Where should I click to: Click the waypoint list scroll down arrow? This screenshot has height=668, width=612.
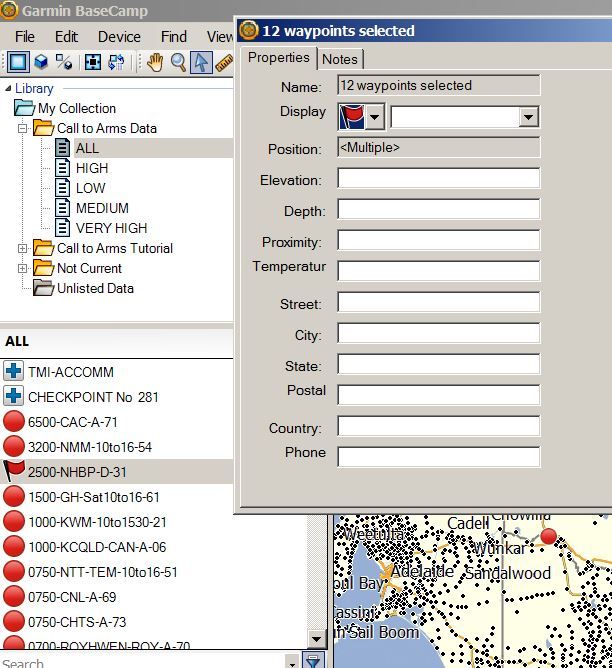pos(316,639)
